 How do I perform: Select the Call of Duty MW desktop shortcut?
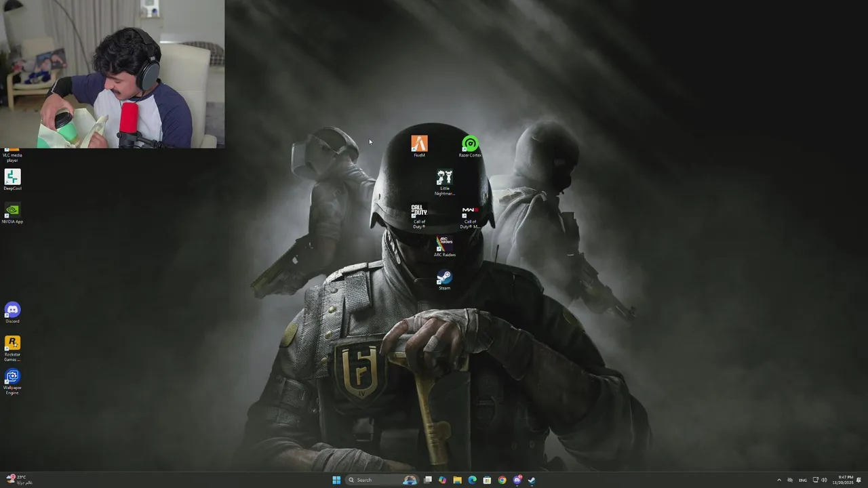click(x=469, y=217)
